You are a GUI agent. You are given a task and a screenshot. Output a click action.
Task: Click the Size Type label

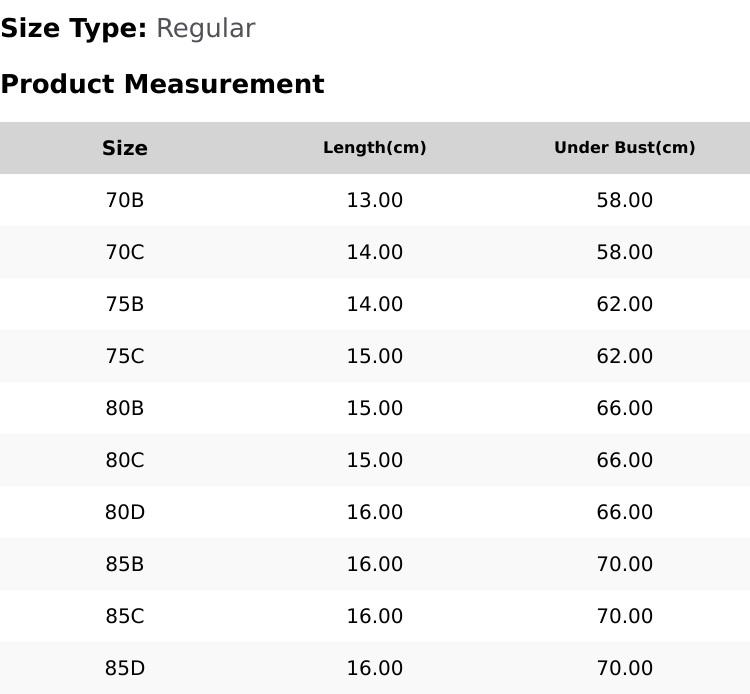(x=74, y=28)
